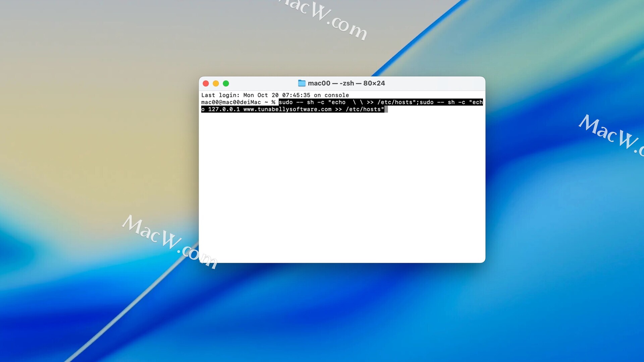This screenshot has height=362, width=644.
Task: Click the 127.0.0.1 IP address text
Action: coord(224,109)
